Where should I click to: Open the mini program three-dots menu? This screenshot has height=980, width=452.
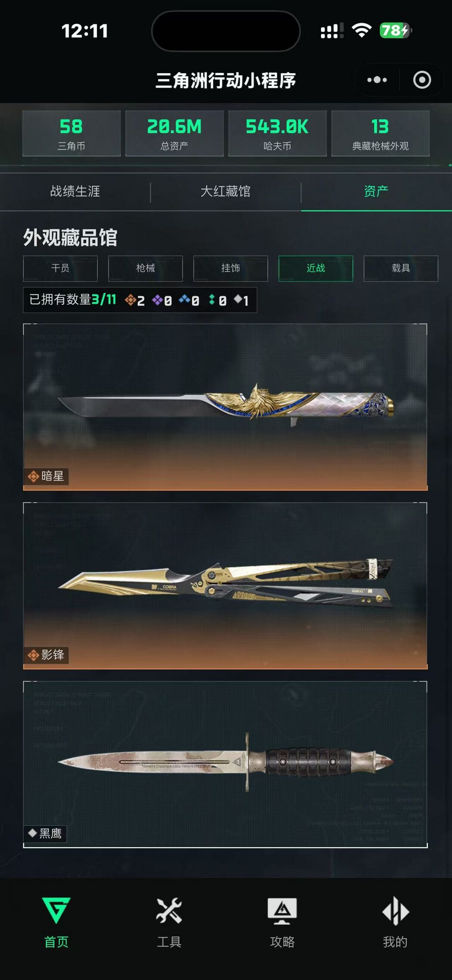pos(377,80)
